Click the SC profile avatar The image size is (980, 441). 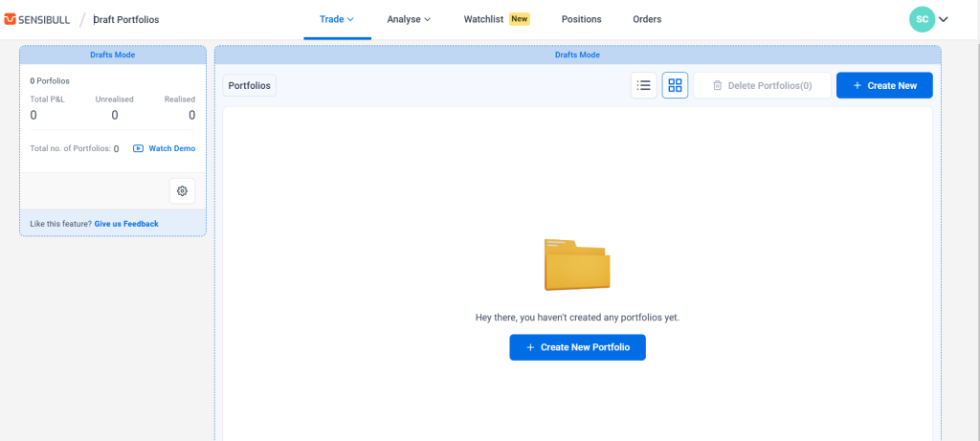(x=922, y=19)
